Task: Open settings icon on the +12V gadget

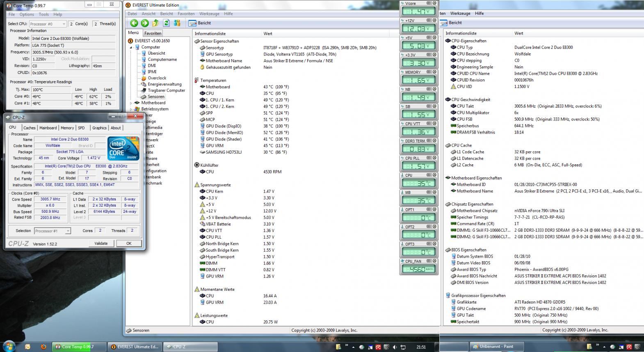Action: pyautogui.click(x=429, y=21)
